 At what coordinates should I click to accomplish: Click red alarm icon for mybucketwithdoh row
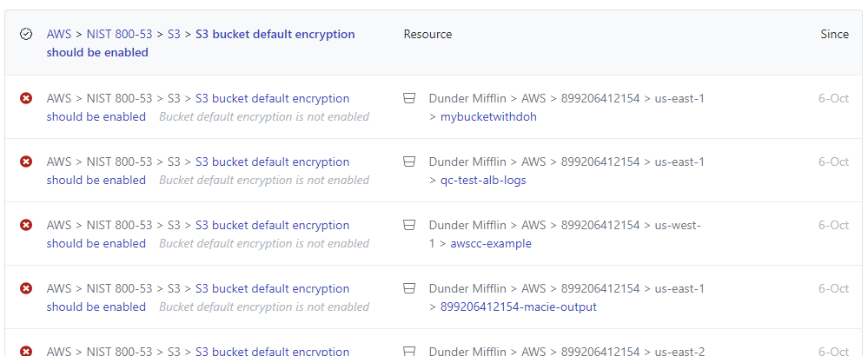25,98
